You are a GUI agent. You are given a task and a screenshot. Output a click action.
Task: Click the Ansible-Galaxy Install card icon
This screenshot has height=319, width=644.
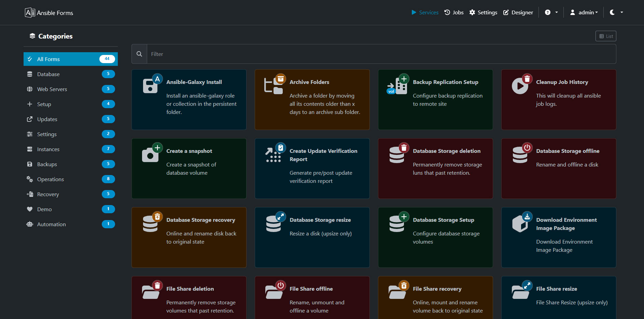click(x=151, y=85)
